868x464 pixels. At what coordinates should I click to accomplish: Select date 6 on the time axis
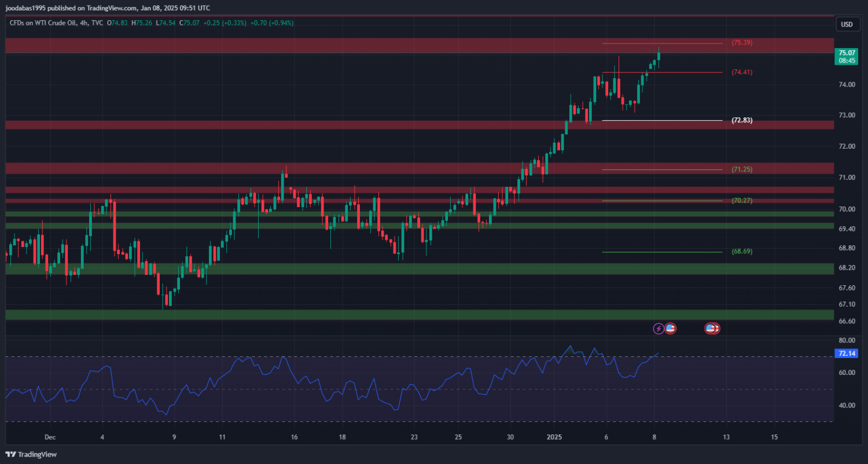point(606,437)
